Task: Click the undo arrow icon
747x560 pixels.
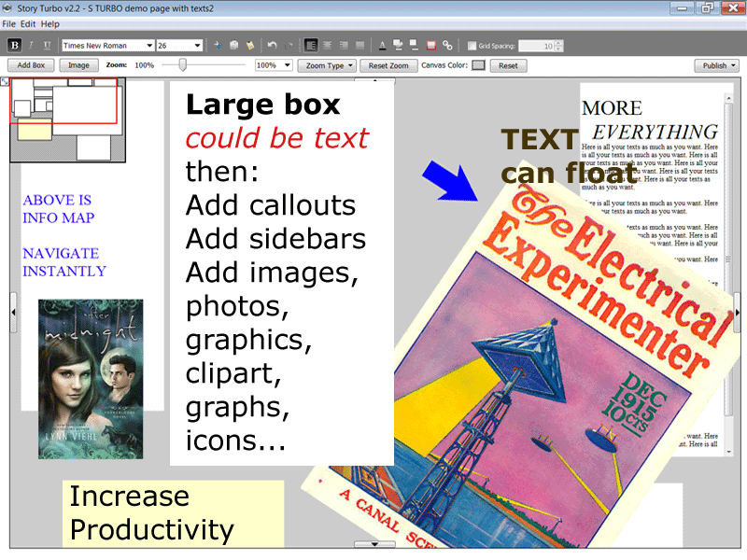Action: pyautogui.click(x=272, y=45)
